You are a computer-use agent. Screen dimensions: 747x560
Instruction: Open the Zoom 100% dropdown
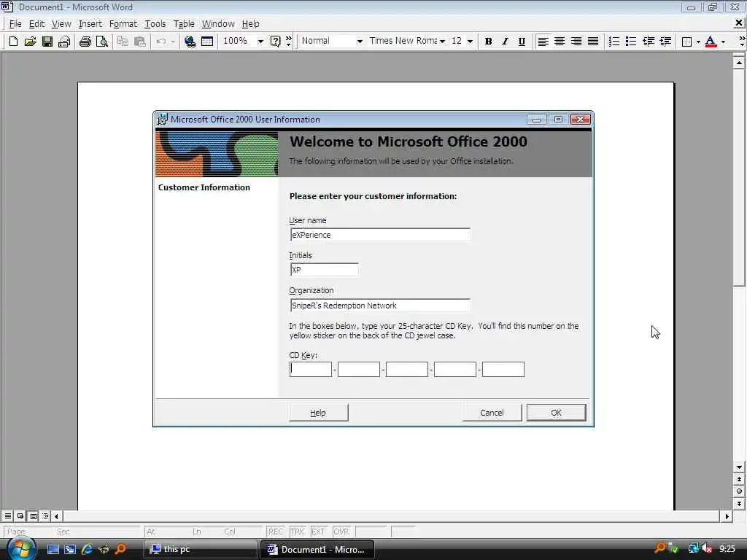coord(260,42)
